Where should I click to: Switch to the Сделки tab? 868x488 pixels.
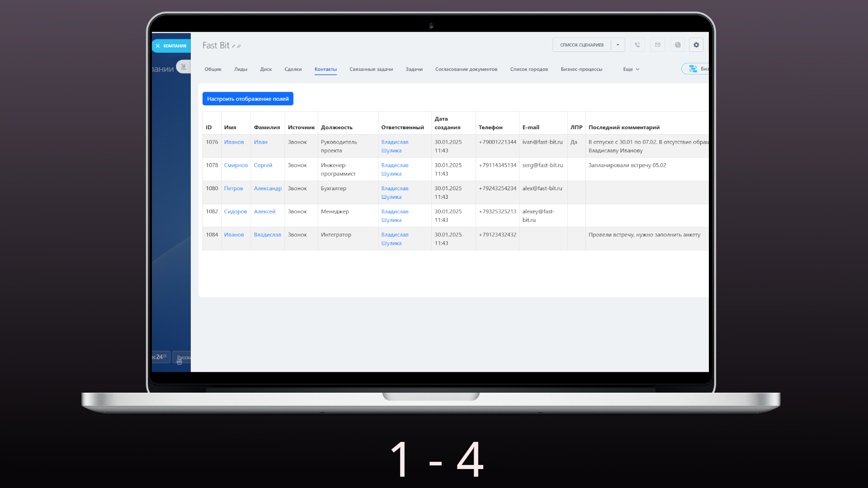click(293, 69)
